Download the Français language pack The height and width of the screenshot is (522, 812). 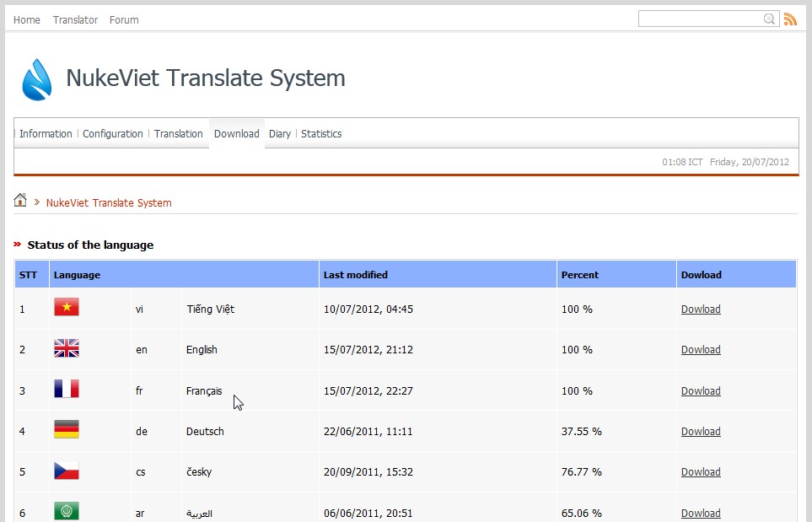click(x=701, y=391)
